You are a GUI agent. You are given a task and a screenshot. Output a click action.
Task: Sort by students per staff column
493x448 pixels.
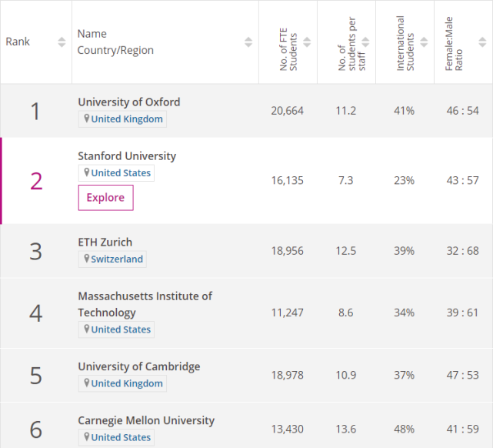(365, 42)
